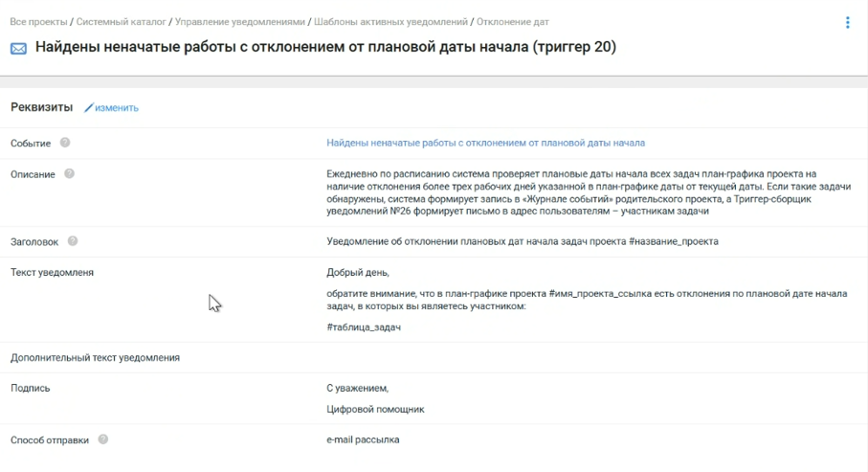Click the help icon next to Способ отправки
This screenshot has width=868, height=472.
pyautogui.click(x=102, y=439)
